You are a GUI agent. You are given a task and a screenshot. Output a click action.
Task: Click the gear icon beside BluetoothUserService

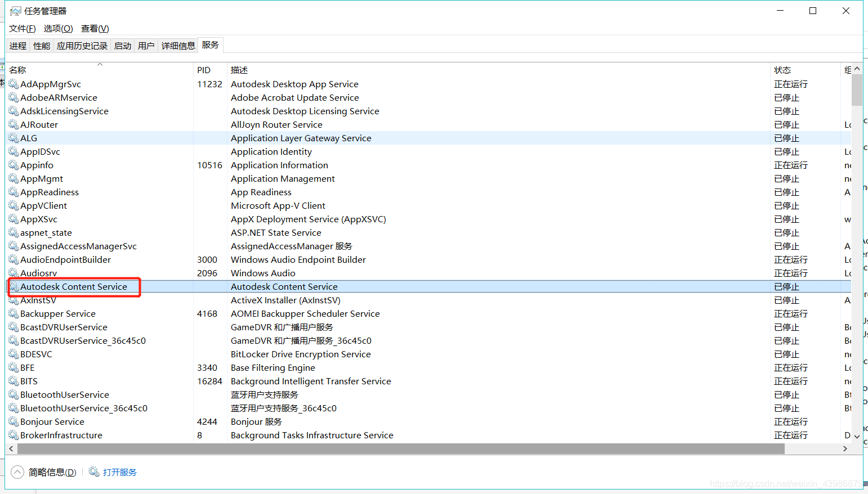click(14, 394)
